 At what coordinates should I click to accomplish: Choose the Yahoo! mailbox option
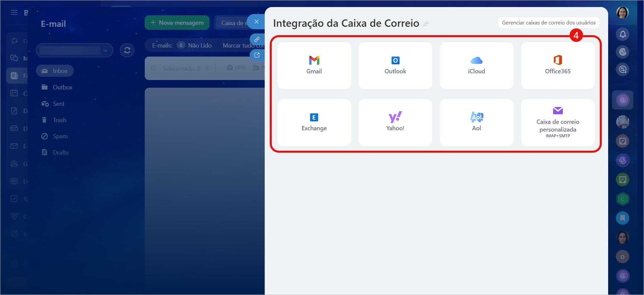(395, 122)
